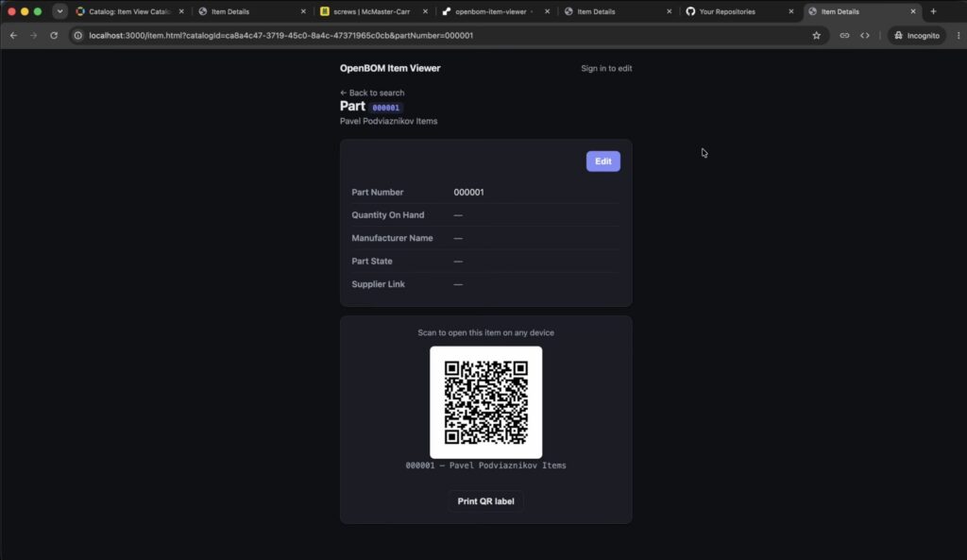Click the Part State label
The image size is (967, 560).
[x=372, y=262]
